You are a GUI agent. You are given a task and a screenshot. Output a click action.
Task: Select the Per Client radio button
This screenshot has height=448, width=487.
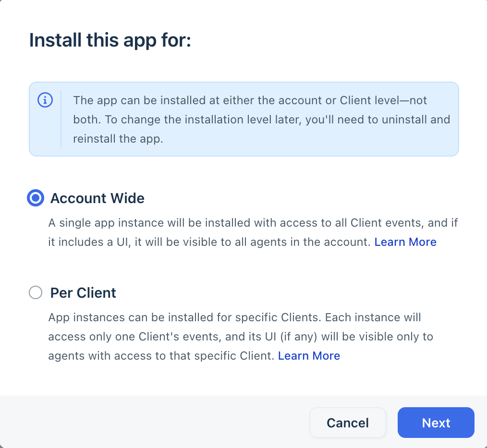click(x=35, y=292)
